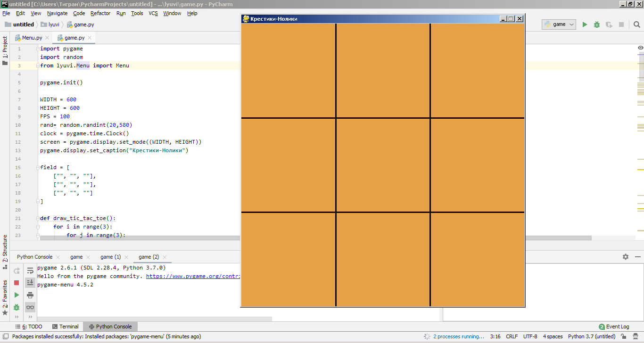Expand hidden console tools under the glasses icon
This screenshot has width=644, height=343.
tap(30, 317)
